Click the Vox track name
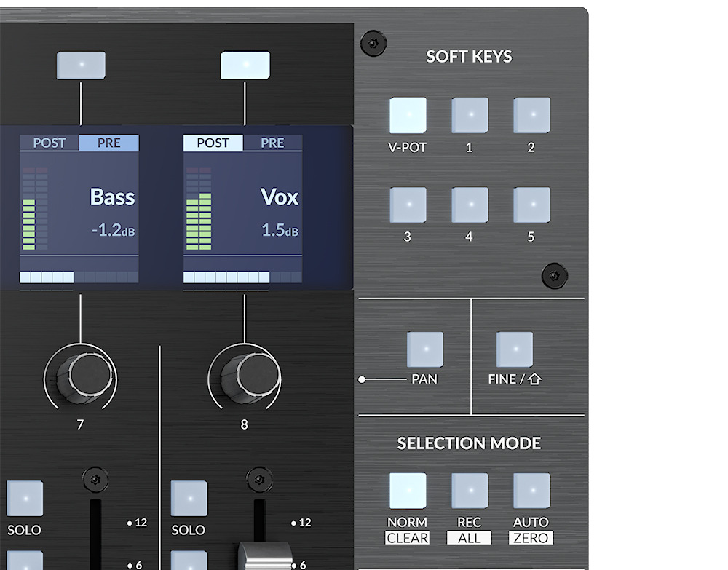The image size is (728, 570). click(280, 197)
